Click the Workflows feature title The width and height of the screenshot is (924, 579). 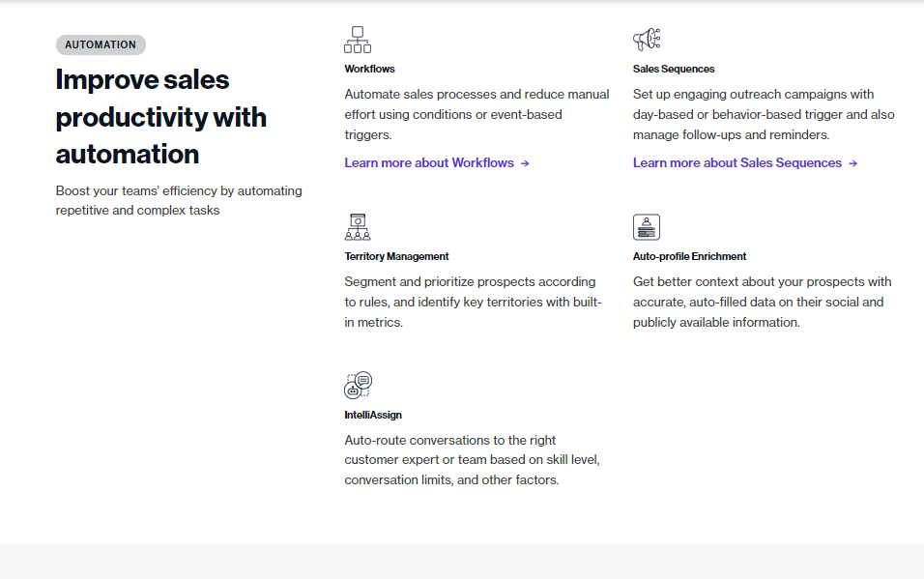369,69
